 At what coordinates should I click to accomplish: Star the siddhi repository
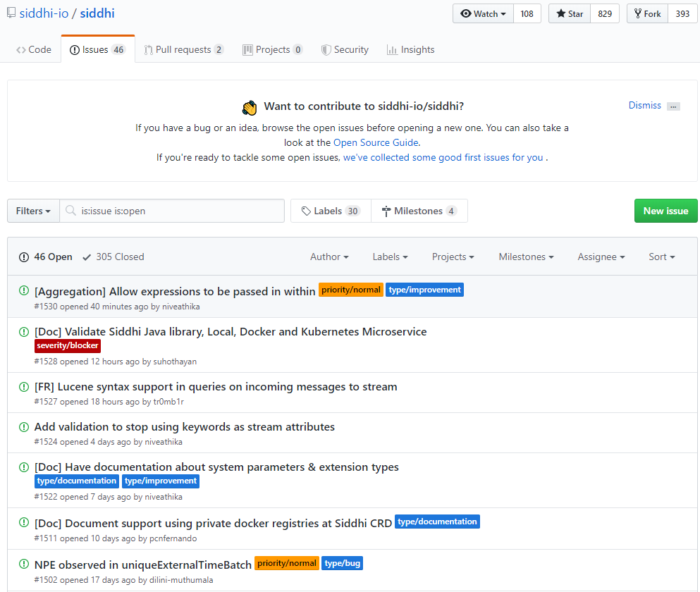[570, 14]
